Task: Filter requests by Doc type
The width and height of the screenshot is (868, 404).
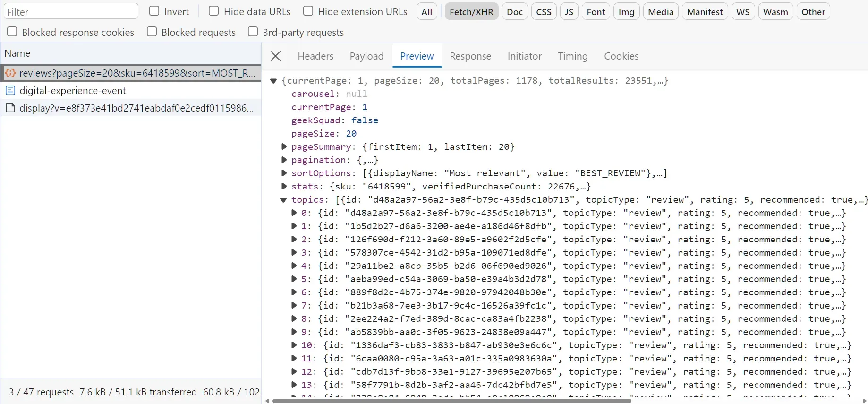Action: tap(515, 12)
